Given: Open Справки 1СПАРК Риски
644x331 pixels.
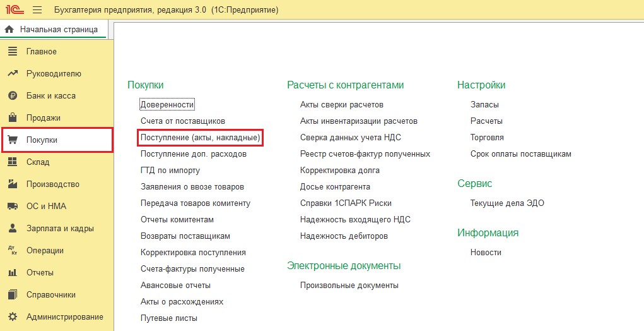Looking at the screenshot, I should [x=346, y=203].
